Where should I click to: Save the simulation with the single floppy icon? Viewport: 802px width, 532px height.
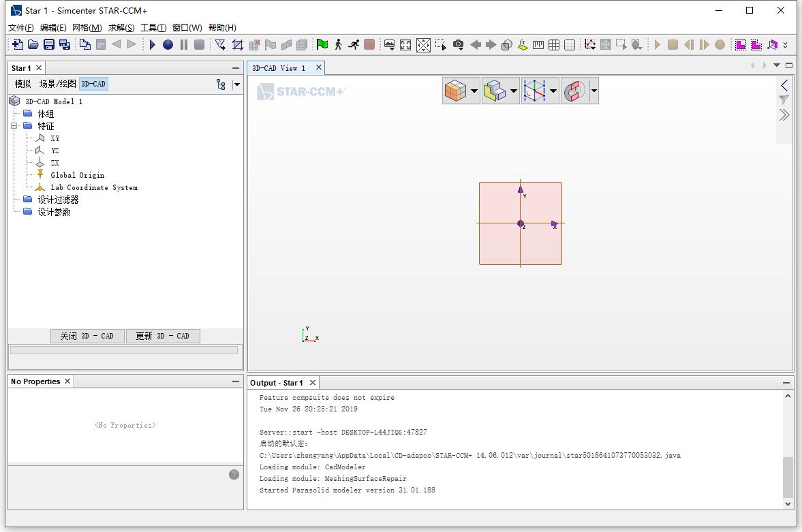point(49,44)
